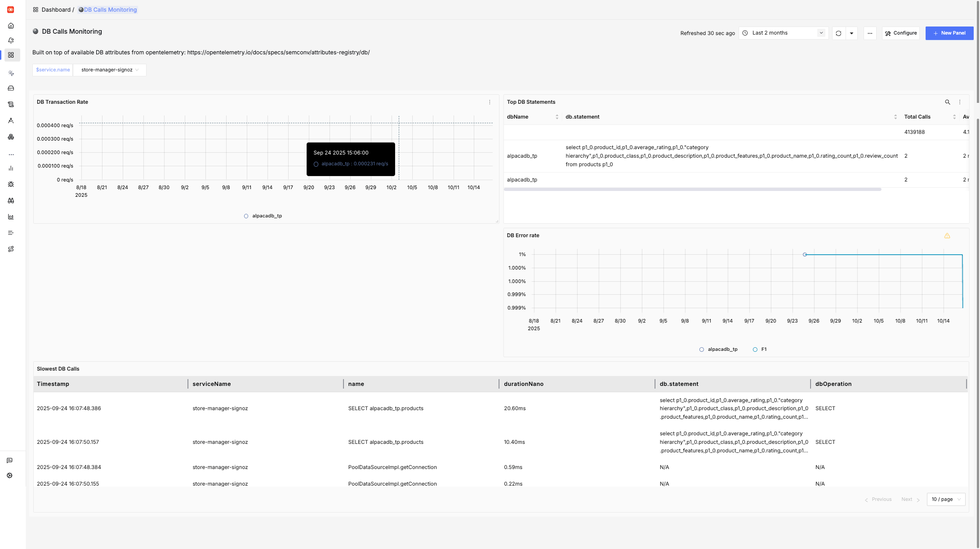Screen dimensions: 980x549
Task: Toggle the alpacadb_tp legend in DB Transaction Rate
Action: tap(263, 216)
